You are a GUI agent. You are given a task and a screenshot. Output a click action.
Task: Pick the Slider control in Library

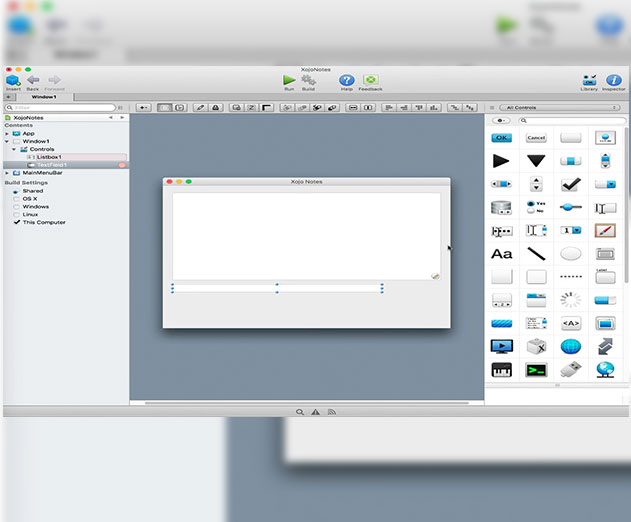(571, 207)
